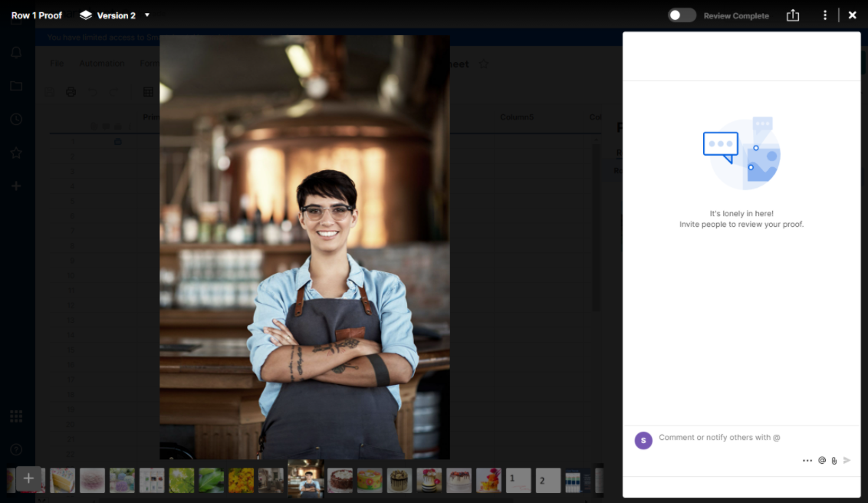Select the cake slice thumbnail

pos(63,481)
